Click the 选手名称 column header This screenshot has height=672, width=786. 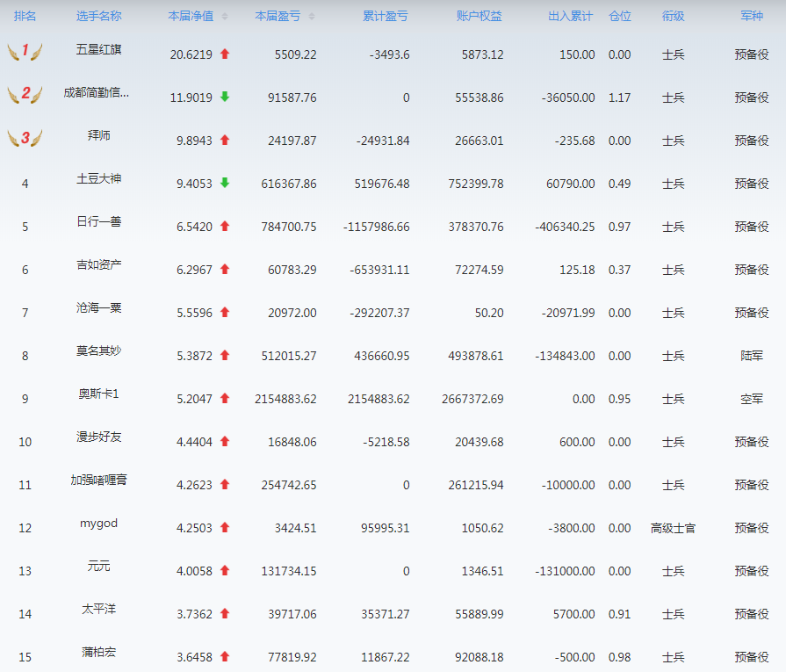(x=98, y=16)
